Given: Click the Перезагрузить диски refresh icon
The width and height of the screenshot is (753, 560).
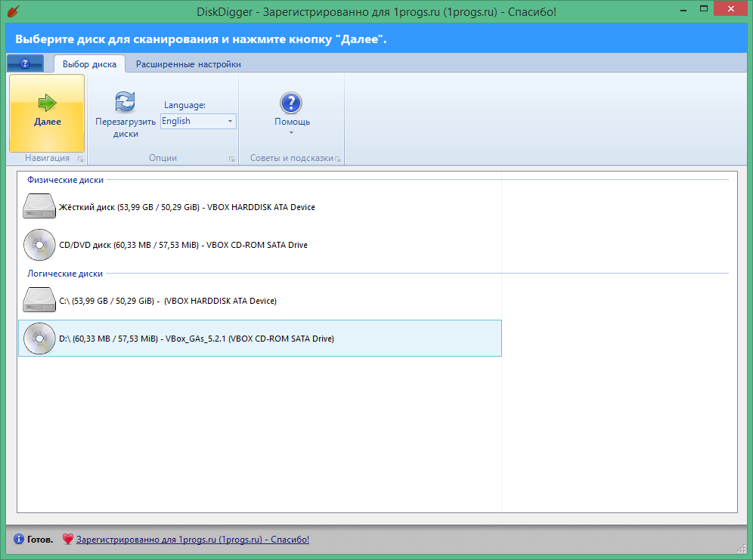Looking at the screenshot, I should (125, 102).
